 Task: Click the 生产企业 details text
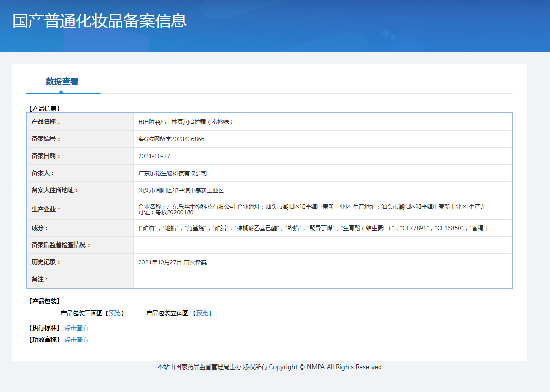tap(312, 209)
